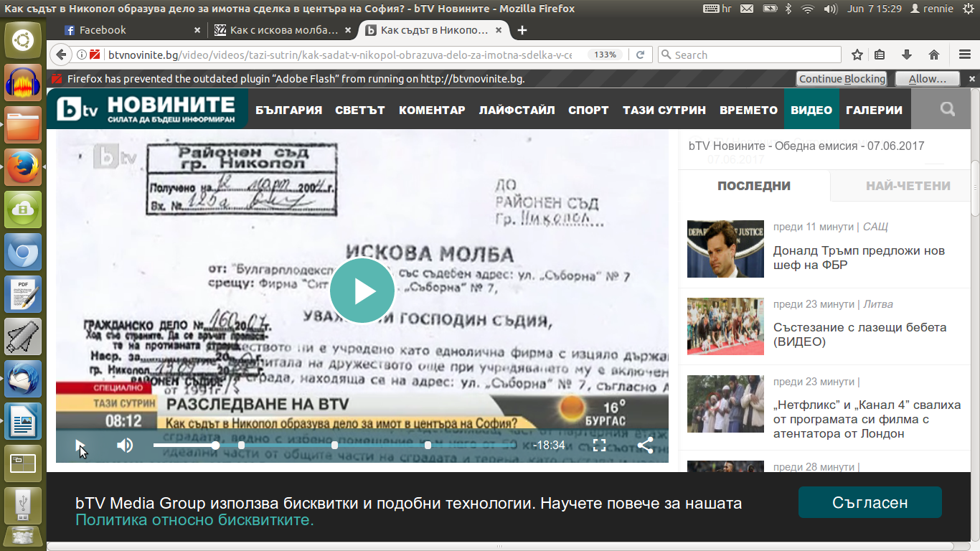Toggle fullscreen mode on the video player
This screenshot has height=551, width=980.
599,446
